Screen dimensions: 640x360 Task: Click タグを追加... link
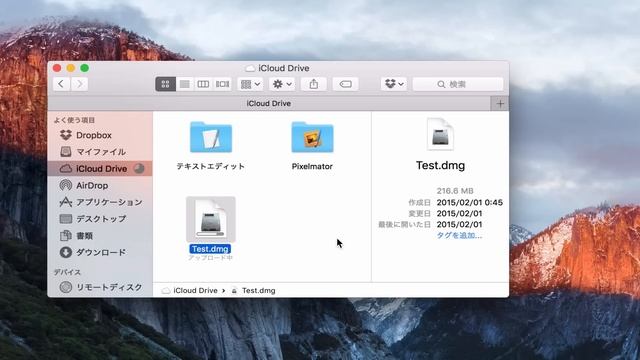[459, 236]
